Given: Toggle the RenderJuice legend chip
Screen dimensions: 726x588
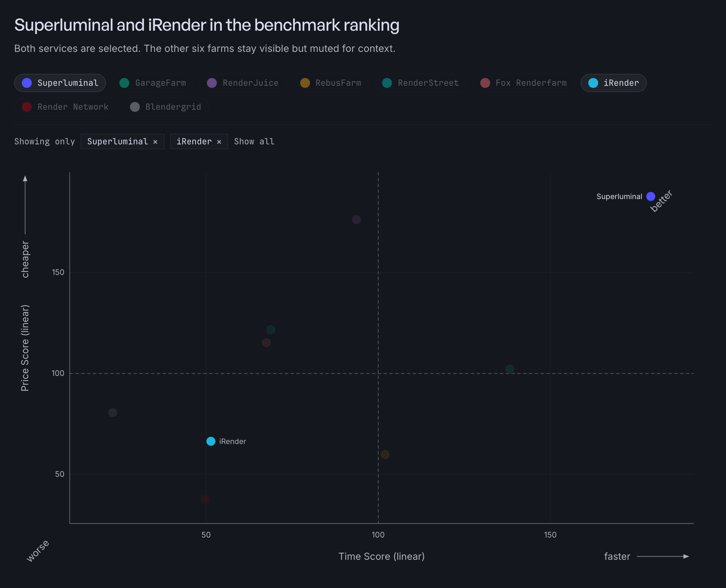Looking at the screenshot, I should 243,83.
